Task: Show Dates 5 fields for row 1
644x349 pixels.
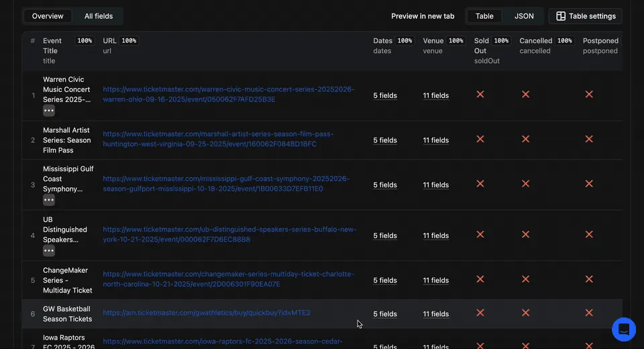Action: pyautogui.click(x=385, y=95)
